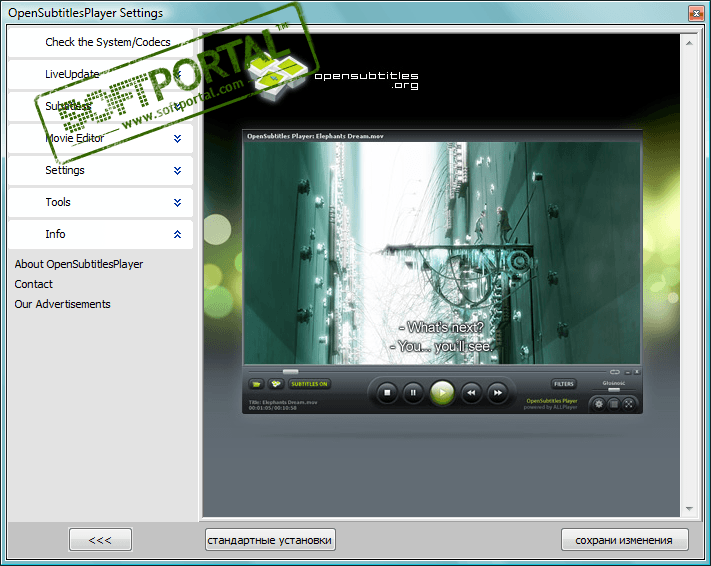Open the Check the System/Codecs section
The width and height of the screenshot is (711, 566).
pos(100,42)
